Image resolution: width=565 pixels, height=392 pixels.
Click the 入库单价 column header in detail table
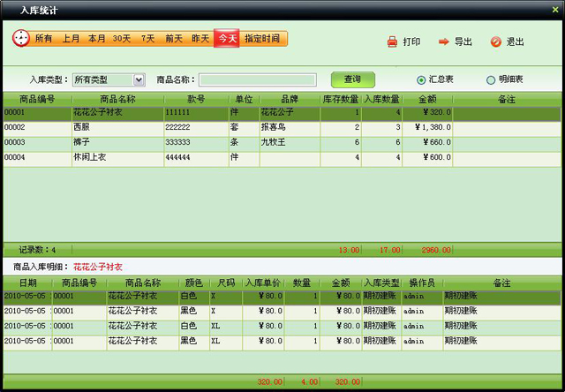[x=263, y=283]
